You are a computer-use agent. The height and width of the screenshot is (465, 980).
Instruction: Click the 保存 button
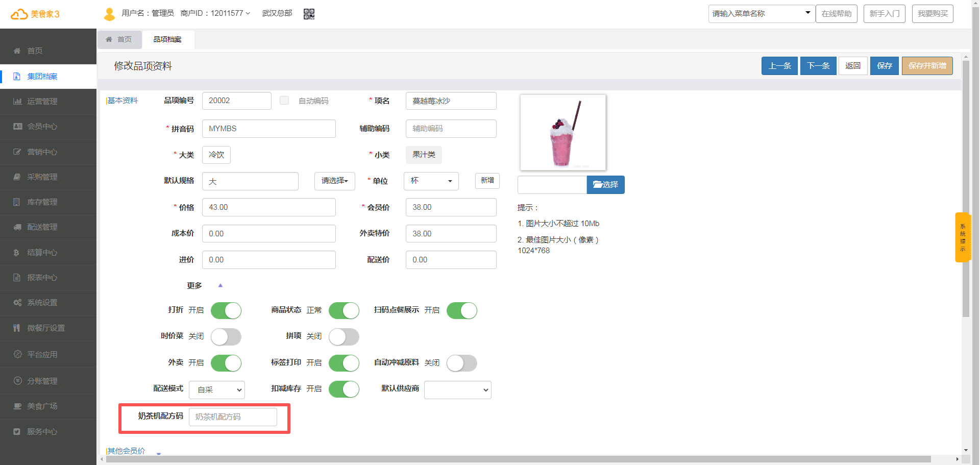[x=884, y=66]
